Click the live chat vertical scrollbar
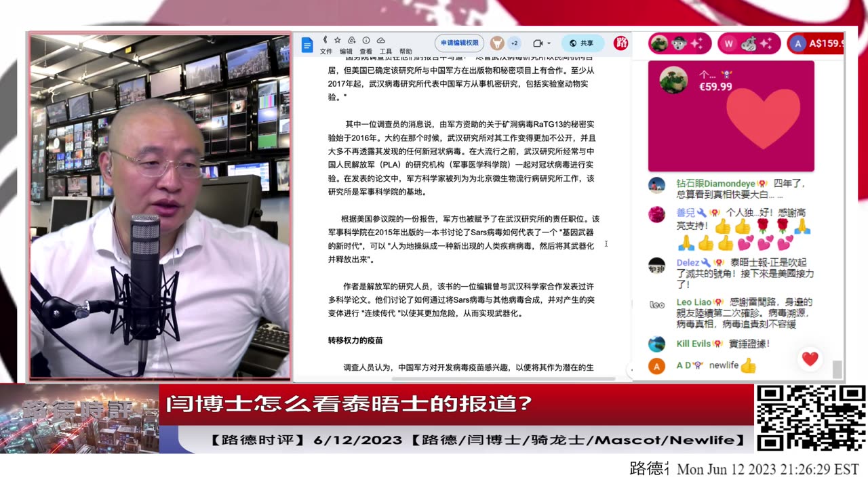 (x=837, y=369)
